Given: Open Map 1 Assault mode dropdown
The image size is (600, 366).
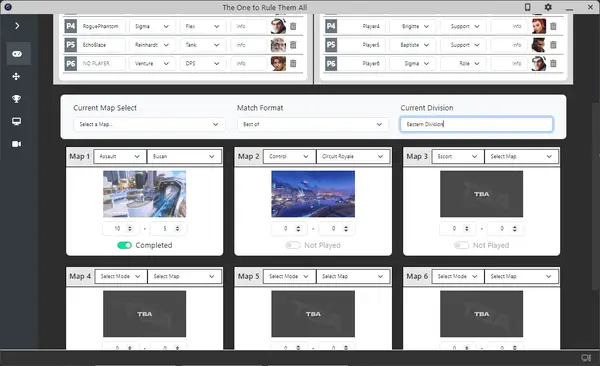Looking at the screenshot, I should click(120, 157).
